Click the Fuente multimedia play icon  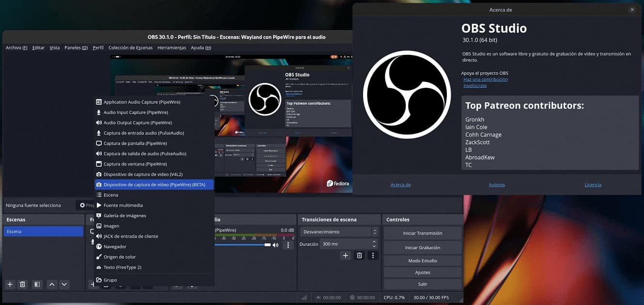pos(99,205)
